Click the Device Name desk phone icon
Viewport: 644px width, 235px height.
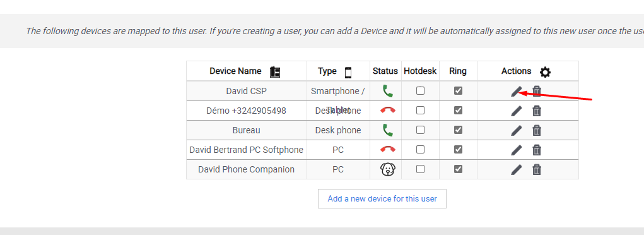point(275,72)
